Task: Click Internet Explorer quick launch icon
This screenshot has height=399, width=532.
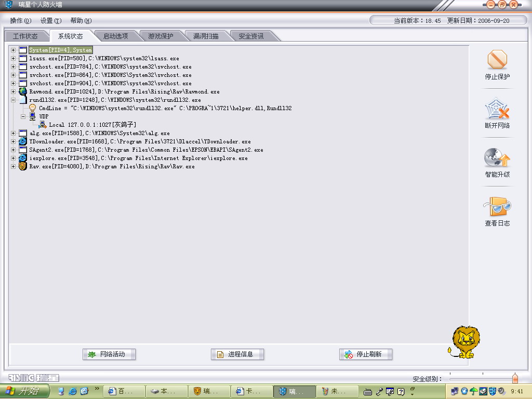Action: coord(72,391)
